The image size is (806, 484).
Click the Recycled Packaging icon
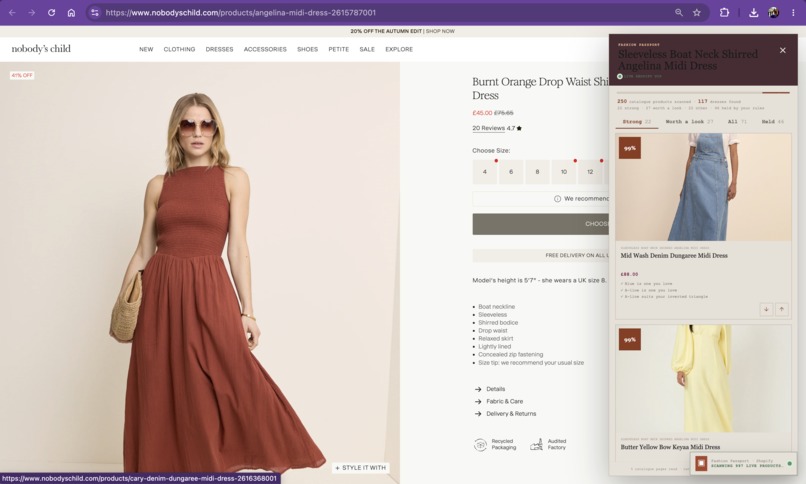coord(480,444)
